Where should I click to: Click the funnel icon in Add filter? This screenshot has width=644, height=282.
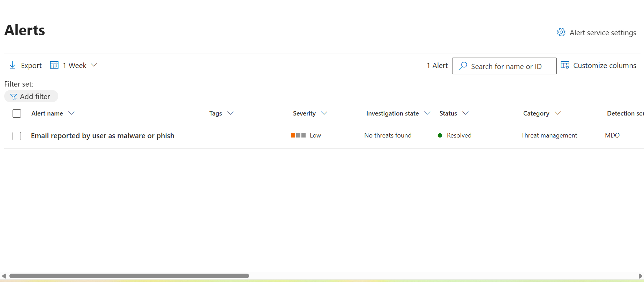tap(14, 97)
